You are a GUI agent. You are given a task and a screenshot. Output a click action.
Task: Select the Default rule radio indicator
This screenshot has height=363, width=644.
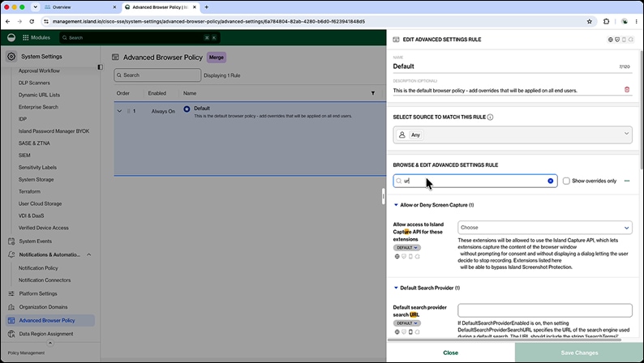tap(187, 109)
